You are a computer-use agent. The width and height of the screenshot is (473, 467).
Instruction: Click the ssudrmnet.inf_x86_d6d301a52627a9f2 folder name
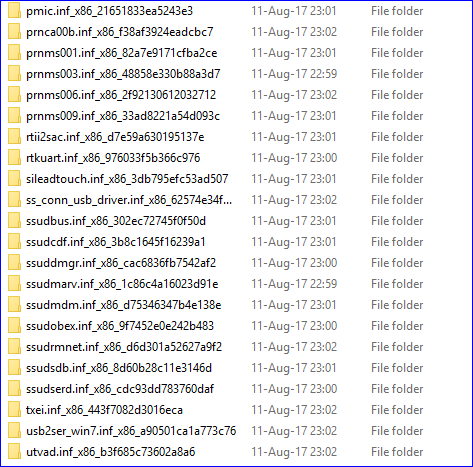tap(124, 347)
